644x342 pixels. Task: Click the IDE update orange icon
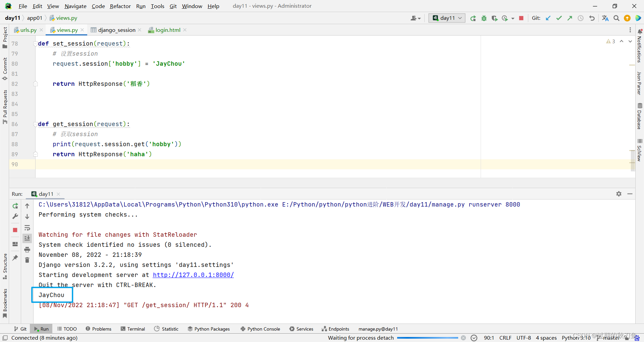[627, 18]
